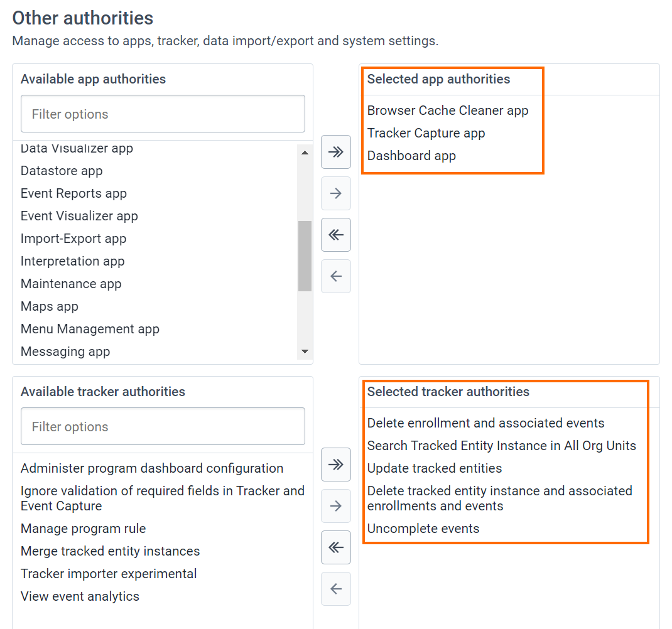Click the single right arrow for tracker authorities

pyautogui.click(x=336, y=506)
